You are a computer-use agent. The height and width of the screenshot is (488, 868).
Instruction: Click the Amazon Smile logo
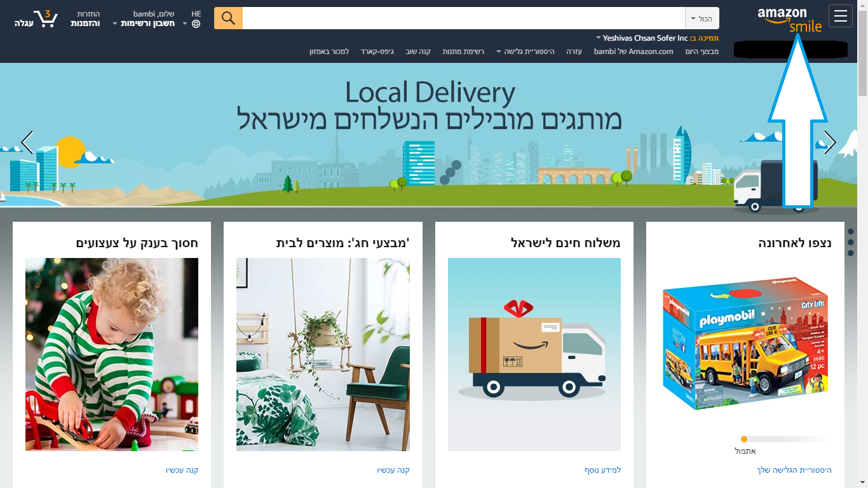[790, 19]
